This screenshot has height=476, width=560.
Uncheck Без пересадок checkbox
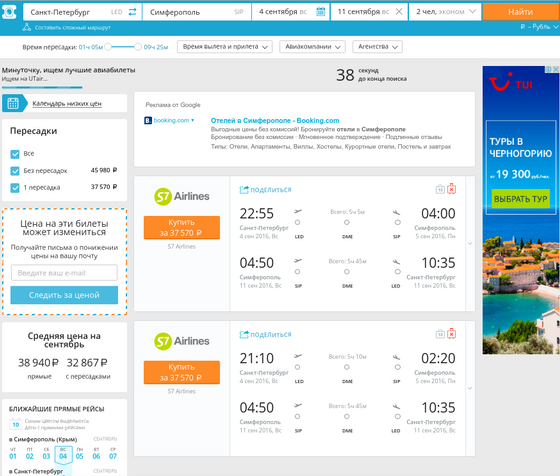coord(15,171)
